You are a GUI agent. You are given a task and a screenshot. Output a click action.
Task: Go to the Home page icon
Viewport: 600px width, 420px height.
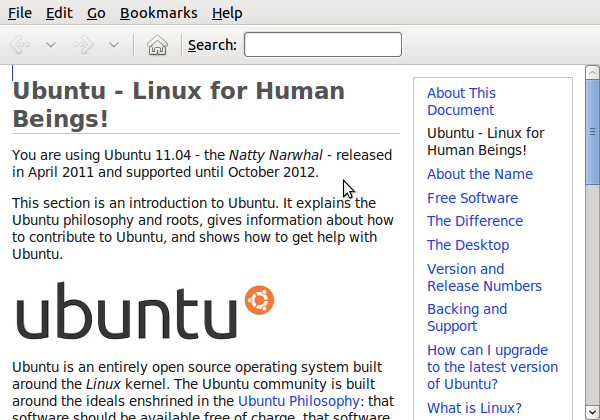(157, 45)
